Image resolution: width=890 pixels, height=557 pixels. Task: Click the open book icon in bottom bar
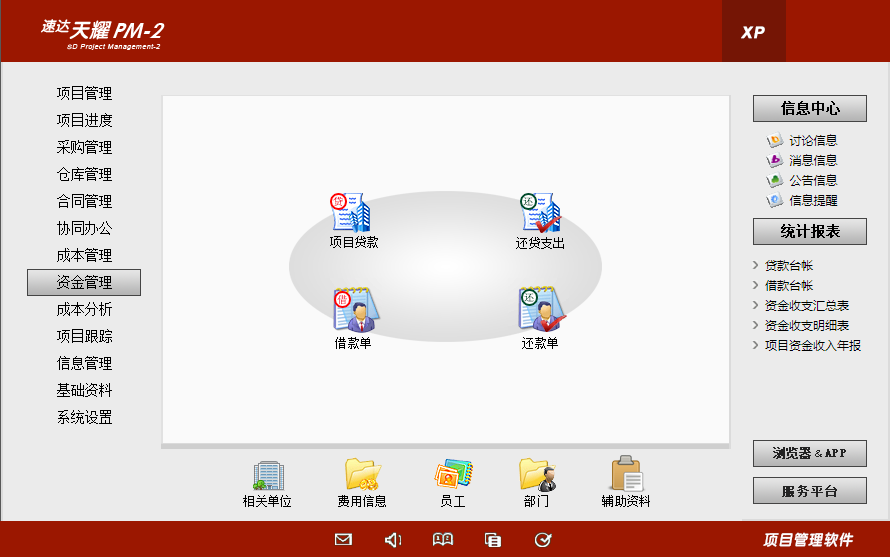tap(443, 540)
